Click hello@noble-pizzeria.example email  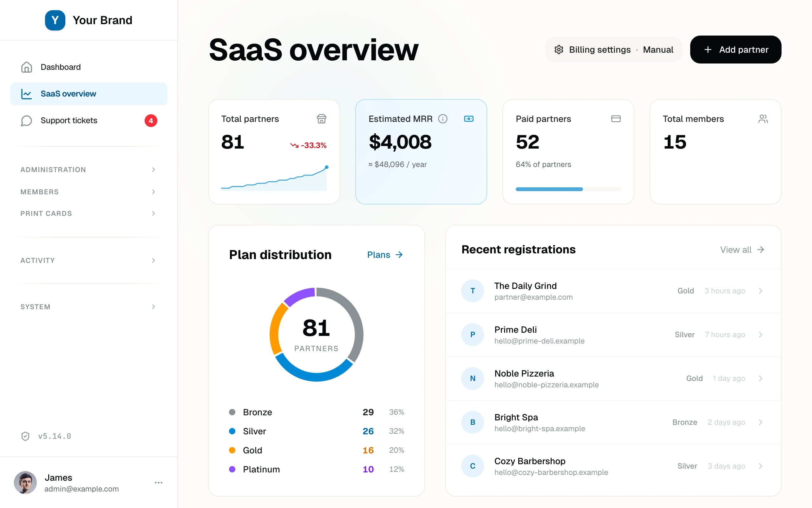coord(546,385)
